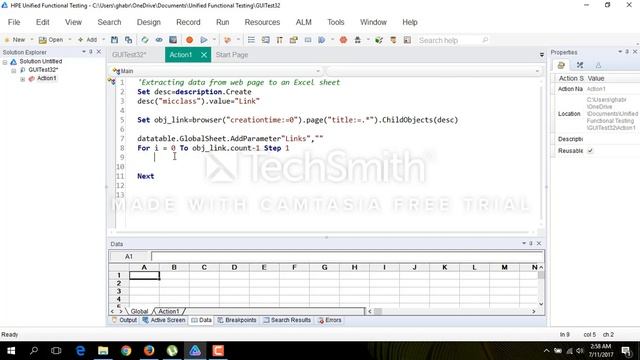Select the third triangle tab icon in Properties
The height and width of the screenshot is (360, 640).
(x=598, y=65)
